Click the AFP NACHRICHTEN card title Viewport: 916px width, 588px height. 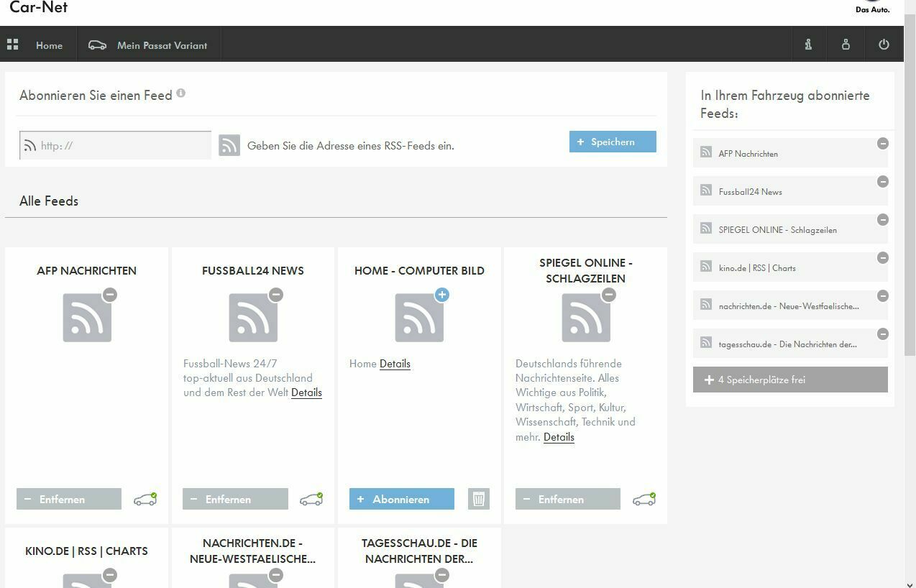pyautogui.click(x=86, y=271)
